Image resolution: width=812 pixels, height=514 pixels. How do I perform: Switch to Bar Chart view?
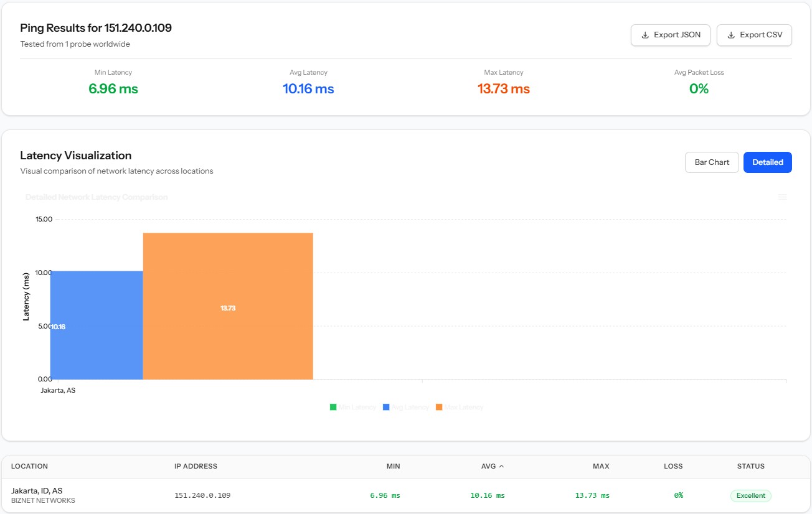click(712, 162)
